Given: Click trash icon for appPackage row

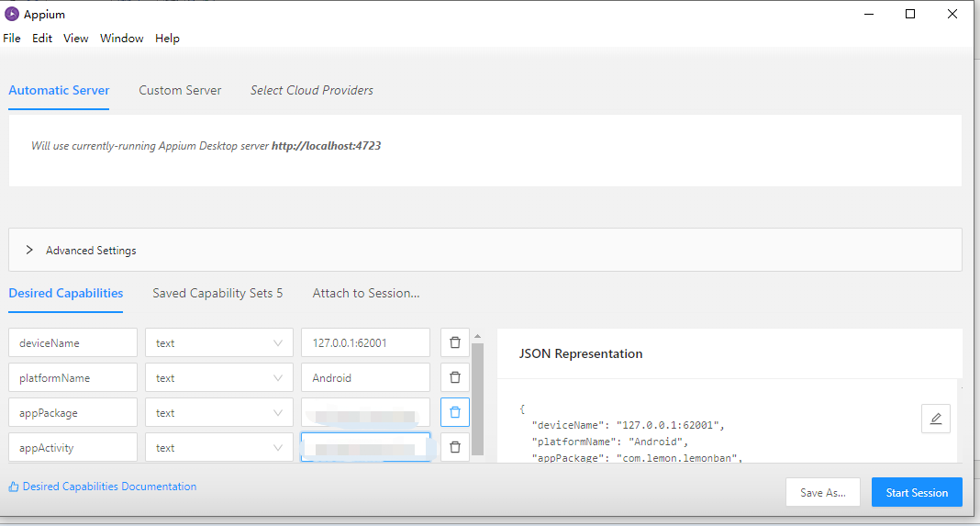Looking at the screenshot, I should pyautogui.click(x=454, y=412).
